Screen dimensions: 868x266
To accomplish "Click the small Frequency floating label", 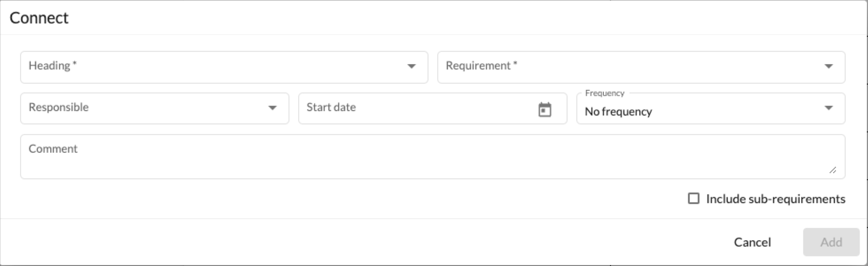I will point(604,93).
